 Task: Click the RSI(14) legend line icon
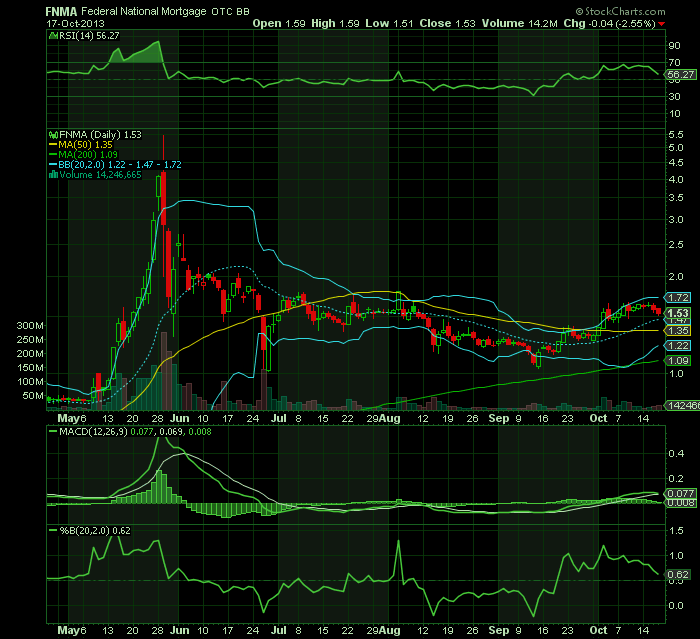click(x=53, y=36)
